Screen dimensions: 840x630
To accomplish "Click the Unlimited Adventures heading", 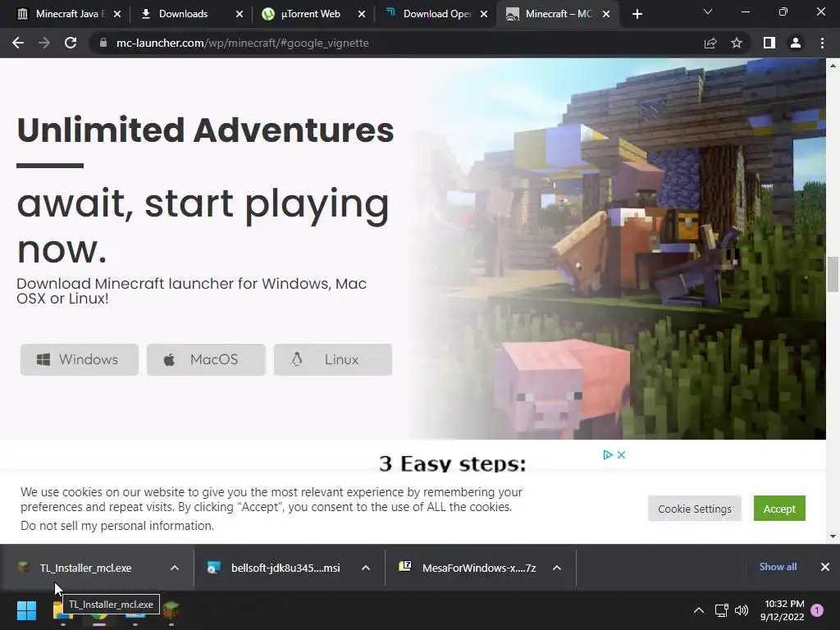I will [205, 130].
